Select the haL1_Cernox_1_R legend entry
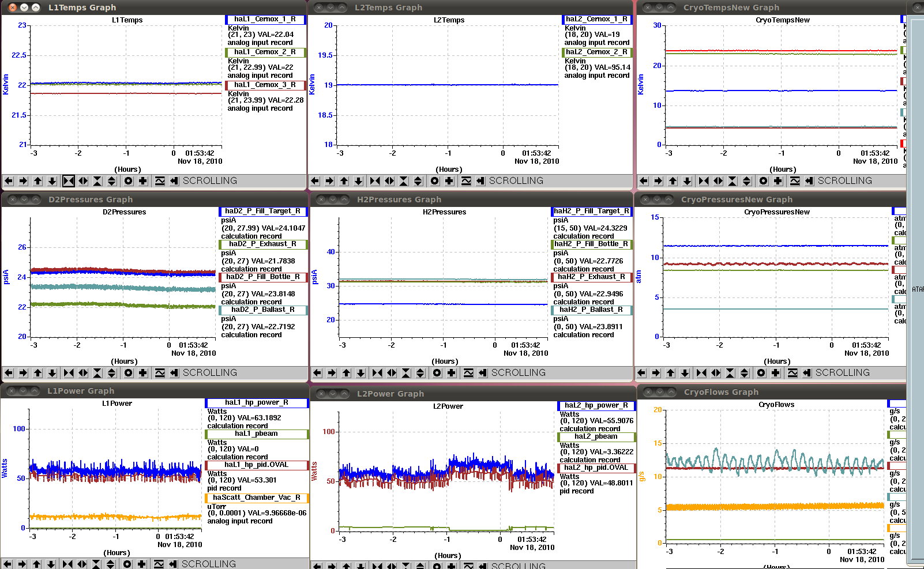 (265, 19)
